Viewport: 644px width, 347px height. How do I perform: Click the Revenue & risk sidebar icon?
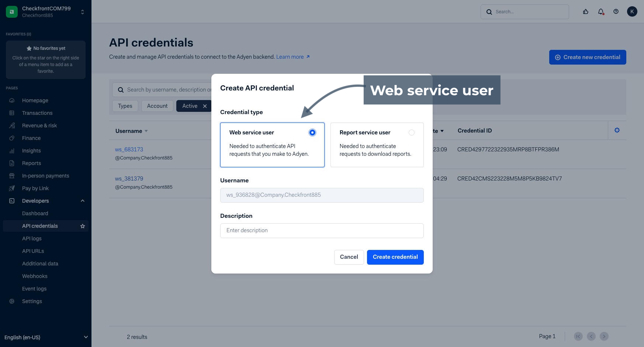pos(12,126)
